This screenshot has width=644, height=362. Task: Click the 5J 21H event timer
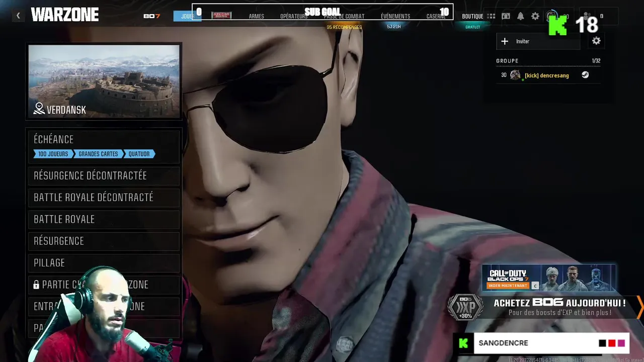coord(394,27)
